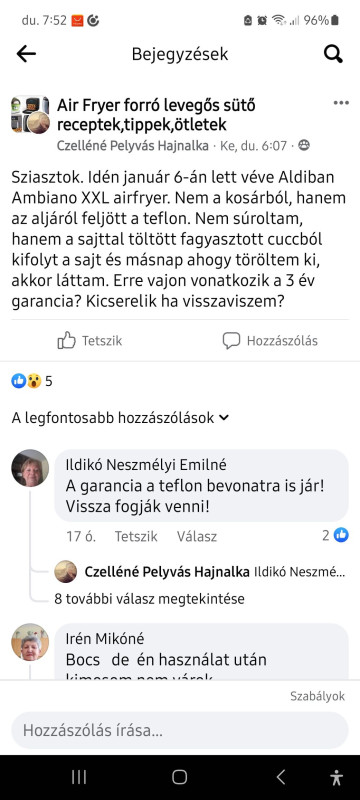Tap the thumbs-up Tetszik icon on post
This screenshot has width=360, height=800.
pos(66,340)
